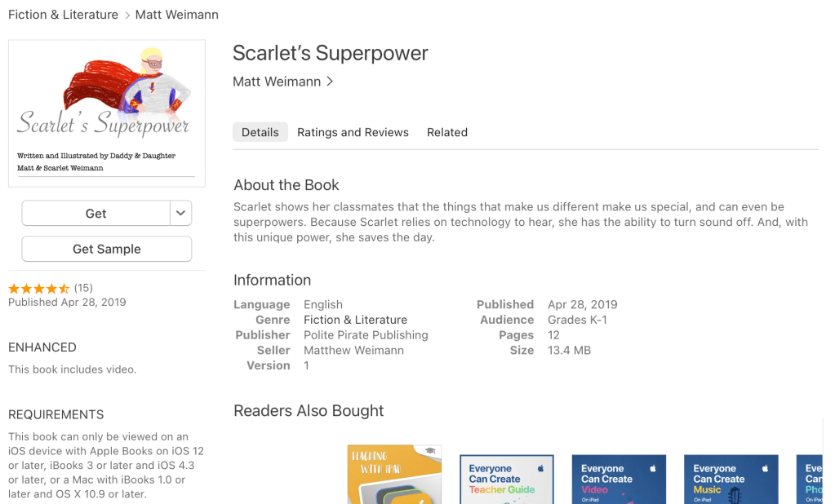Open the partially visible Everyone Can Create Photo book
This screenshot has height=504, width=835.
[811, 480]
